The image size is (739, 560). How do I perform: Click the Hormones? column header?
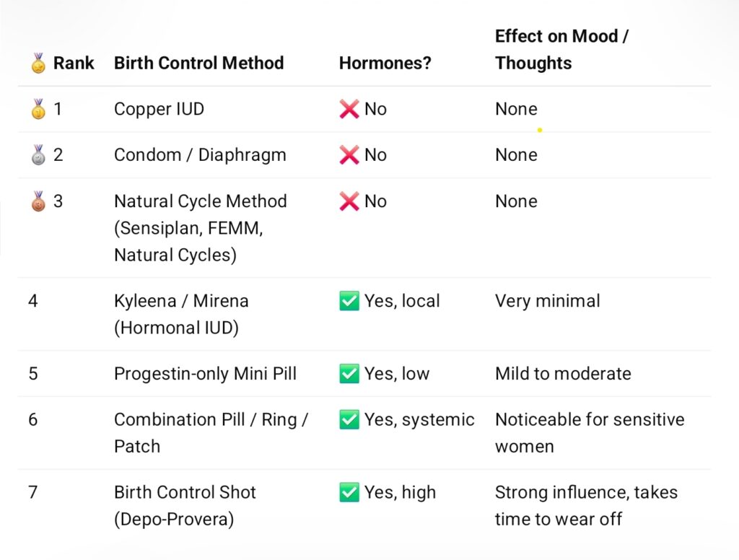click(x=385, y=64)
